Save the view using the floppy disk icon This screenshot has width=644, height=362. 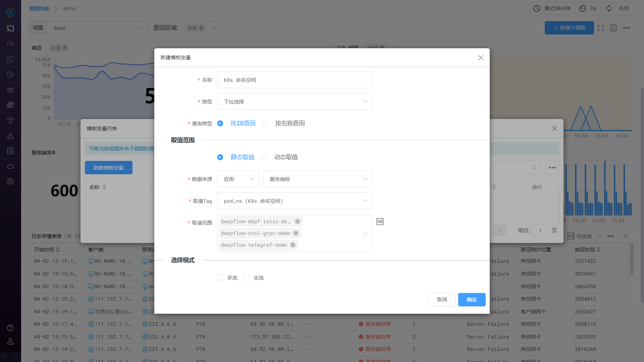pos(613,28)
